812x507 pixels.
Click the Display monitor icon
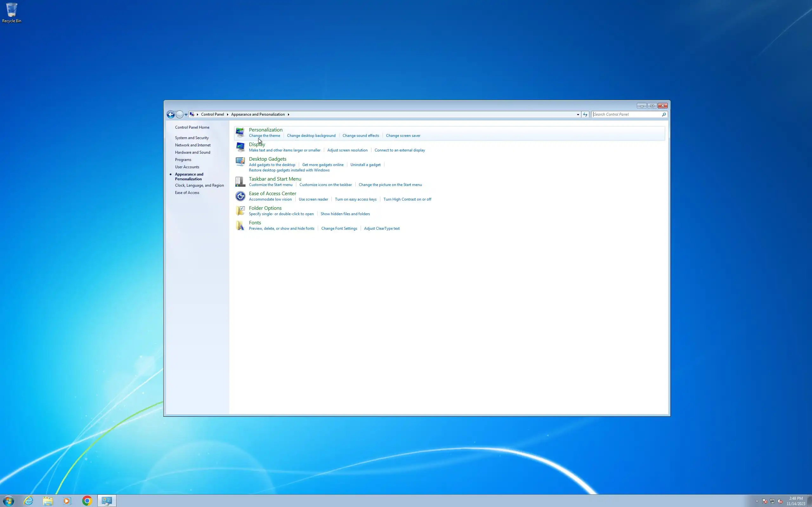[240, 147]
